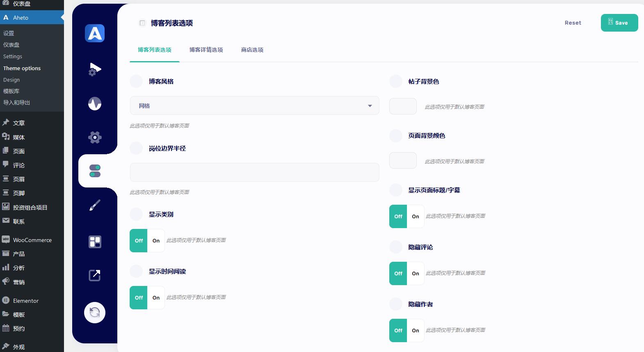644x352 pixels.
Task: Switch to the 商店选项 tab
Action: tap(252, 50)
